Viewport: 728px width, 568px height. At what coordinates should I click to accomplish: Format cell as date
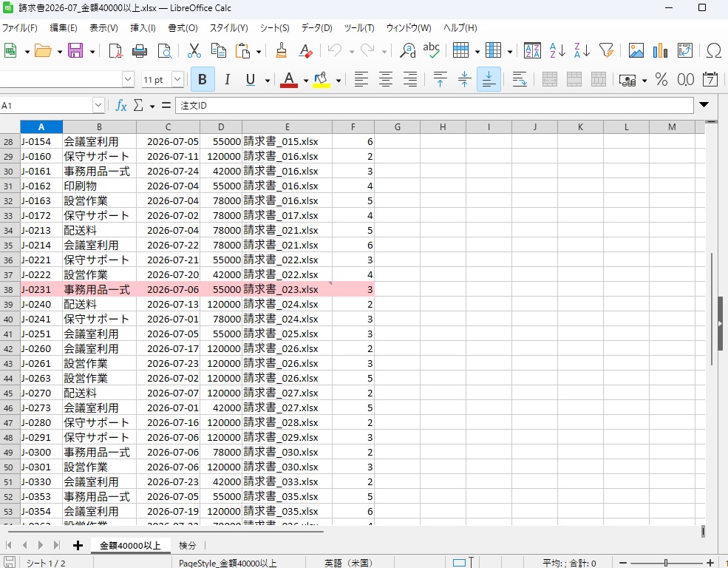coord(710,79)
